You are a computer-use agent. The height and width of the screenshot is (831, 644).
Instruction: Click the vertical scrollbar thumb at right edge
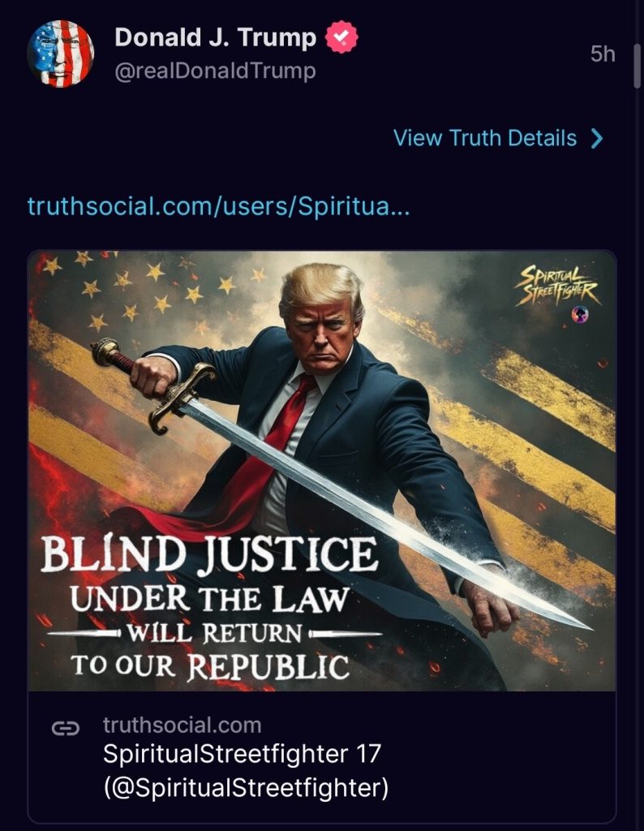pos(638,66)
